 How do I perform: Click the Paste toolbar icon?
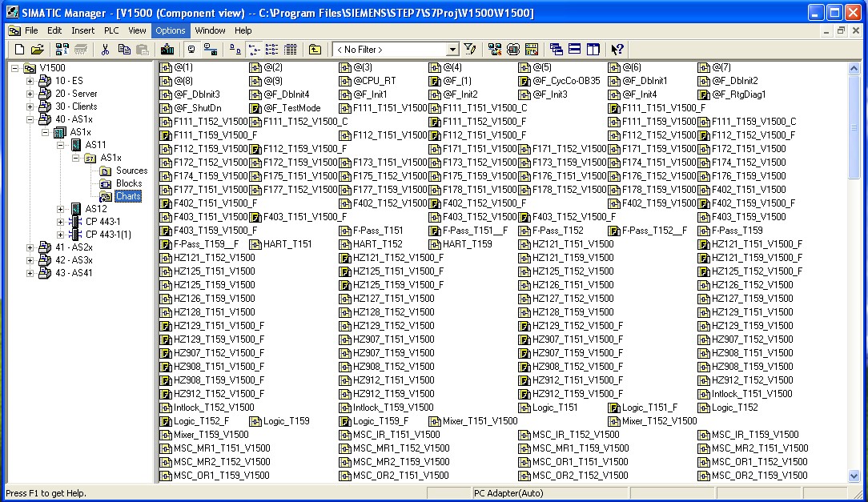tap(143, 50)
